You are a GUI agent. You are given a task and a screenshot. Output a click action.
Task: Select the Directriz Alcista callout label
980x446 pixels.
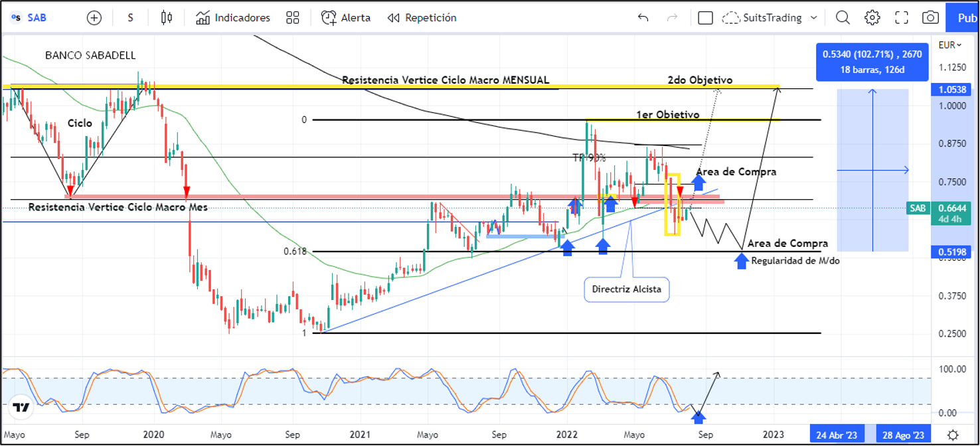(626, 289)
